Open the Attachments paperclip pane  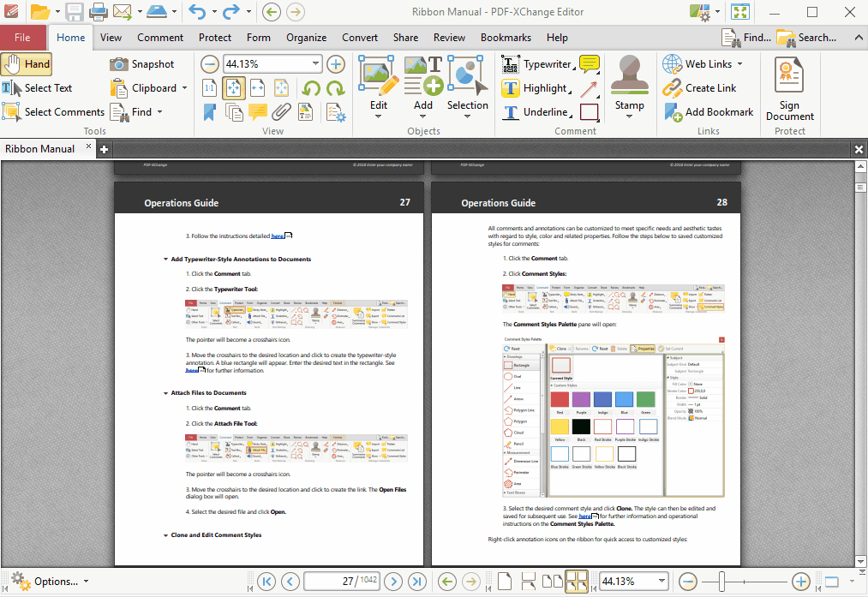tap(281, 111)
